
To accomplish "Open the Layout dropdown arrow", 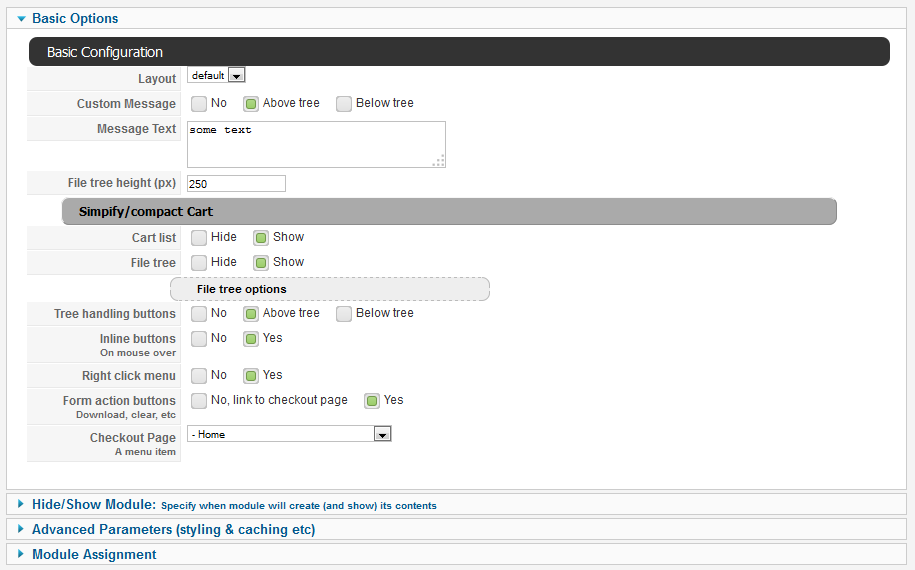I will pyautogui.click(x=236, y=75).
